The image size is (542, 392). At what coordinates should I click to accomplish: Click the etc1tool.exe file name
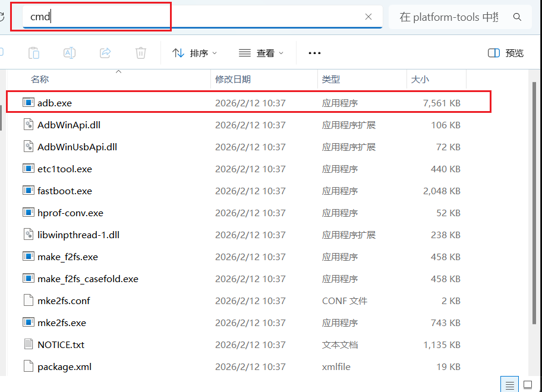coord(65,169)
